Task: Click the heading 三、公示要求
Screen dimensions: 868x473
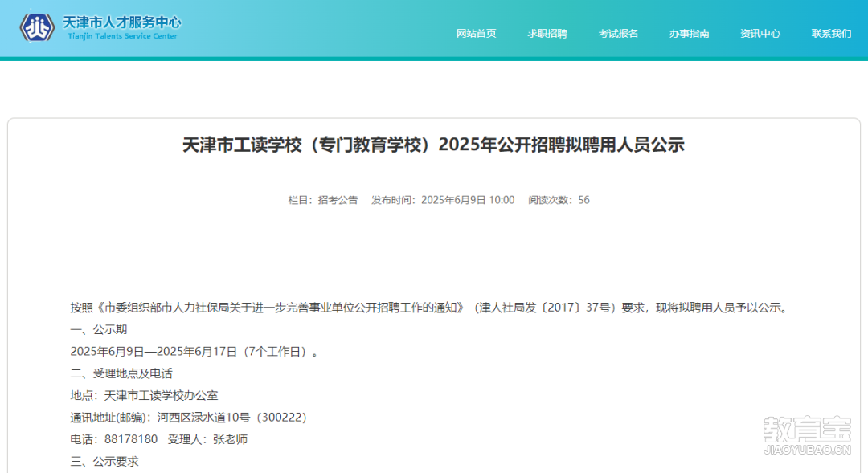Action: (x=104, y=462)
